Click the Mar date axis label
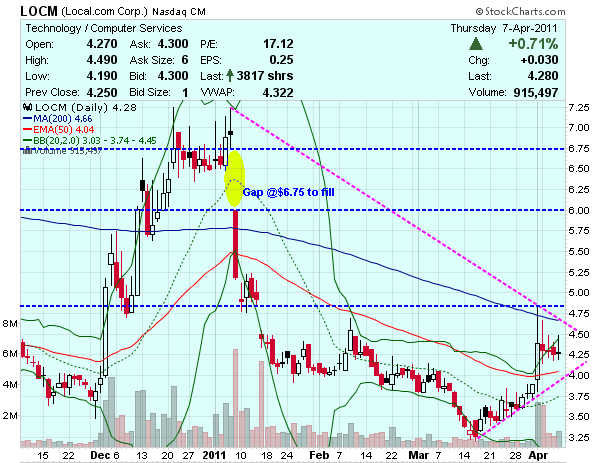Viewport: 599px width, 463px height. pyautogui.click(x=418, y=456)
